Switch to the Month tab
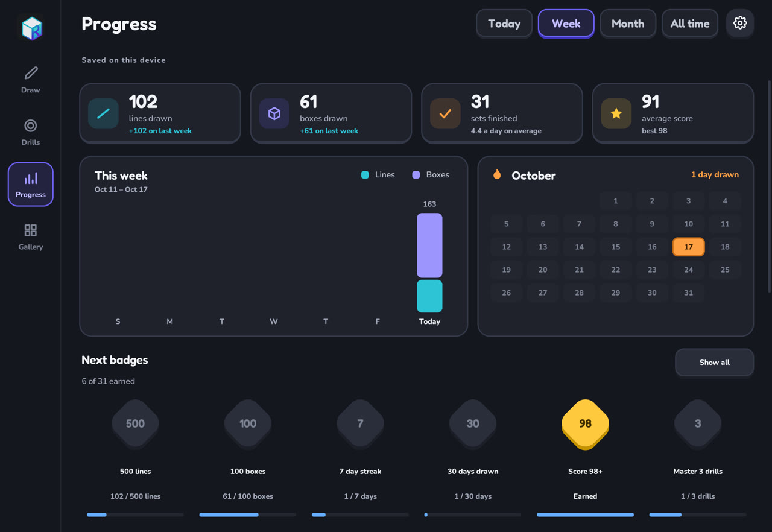This screenshot has height=532, width=772. click(x=628, y=24)
